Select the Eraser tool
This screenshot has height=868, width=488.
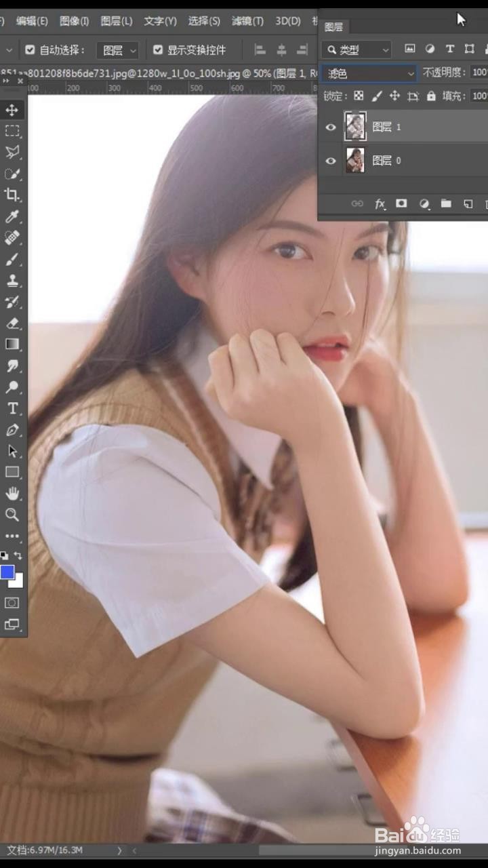pos(12,323)
